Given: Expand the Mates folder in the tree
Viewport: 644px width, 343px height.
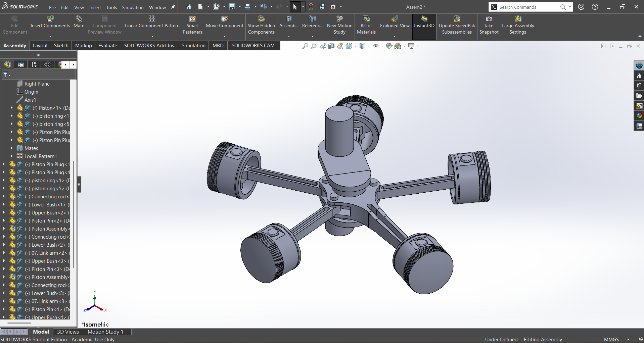Looking at the screenshot, I should (x=11, y=148).
